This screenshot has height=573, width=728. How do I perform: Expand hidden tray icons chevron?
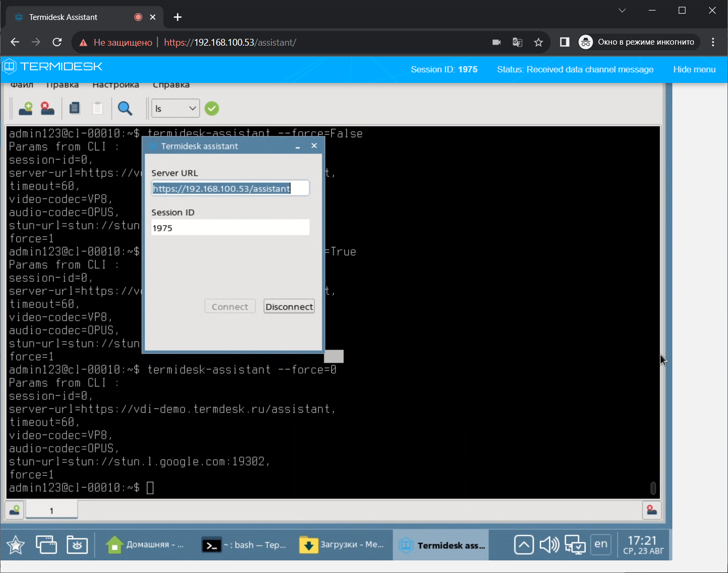point(524,545)
